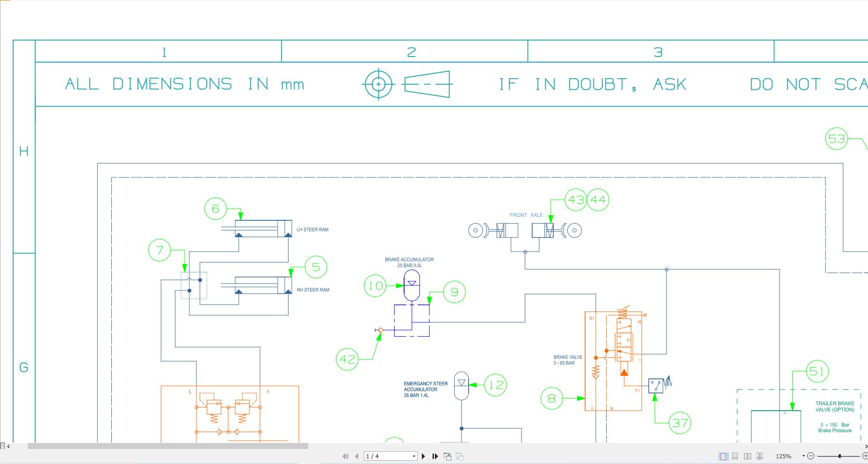Click the horizontal scrollbar thumb

pyautogui.click(x=167, y=446)
